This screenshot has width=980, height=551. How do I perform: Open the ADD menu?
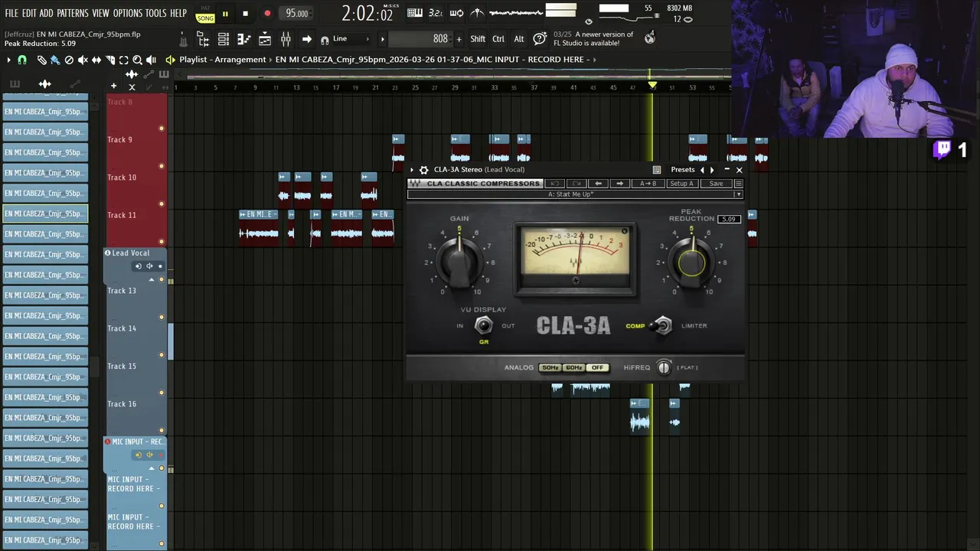[x=47, y=14]
